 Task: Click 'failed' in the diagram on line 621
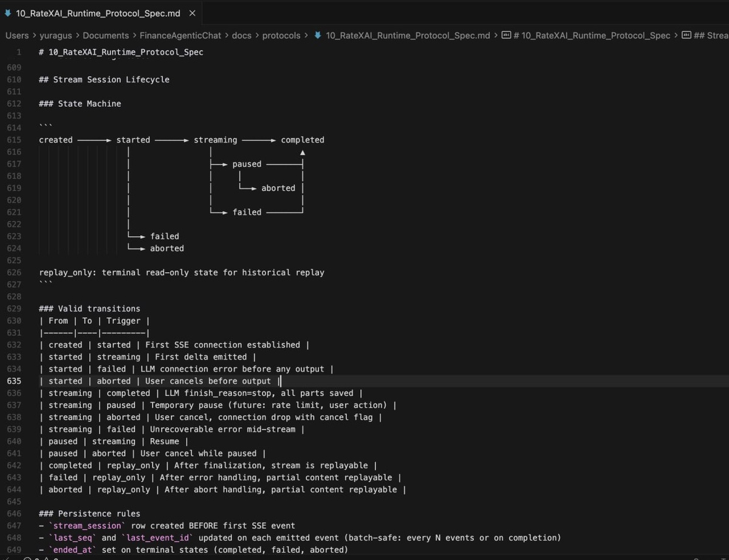[x=247, y=212]
